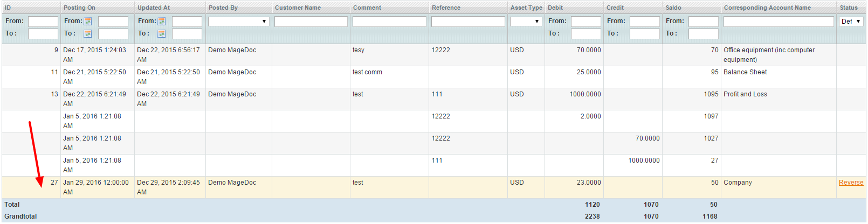Viewport: 868px width, 224px height.
Task: Open Posting On 'From' calendar picker
Action: tap(88, 22)
